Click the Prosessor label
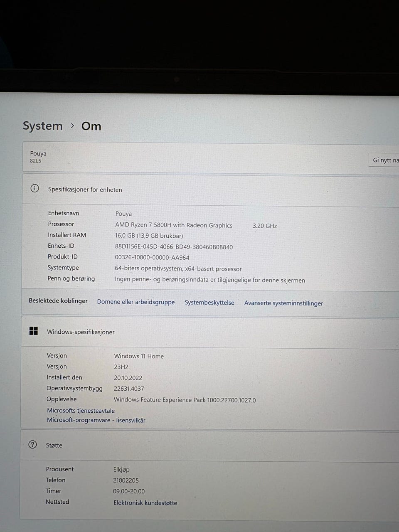Viewport: 399px width, 532px height. (x=61, y=224)
